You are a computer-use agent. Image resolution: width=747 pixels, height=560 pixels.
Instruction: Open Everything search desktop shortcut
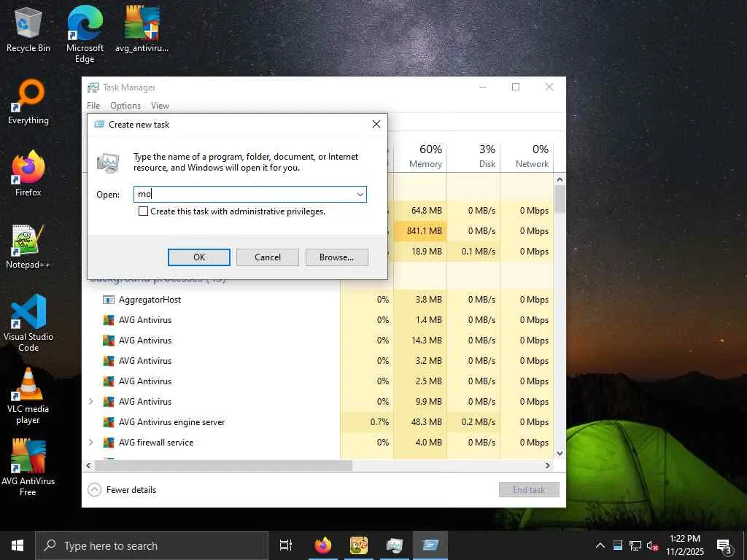(x=28, y=102)
